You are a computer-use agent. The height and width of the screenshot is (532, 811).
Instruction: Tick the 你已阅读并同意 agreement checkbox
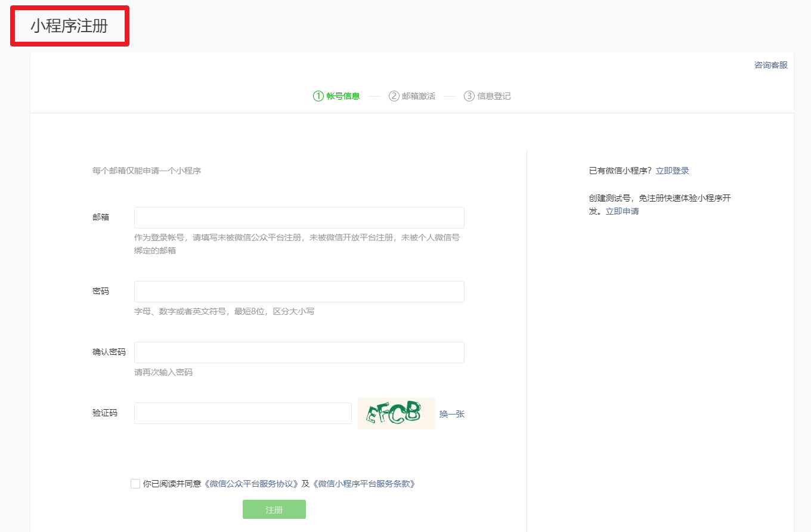coord(135,484)
